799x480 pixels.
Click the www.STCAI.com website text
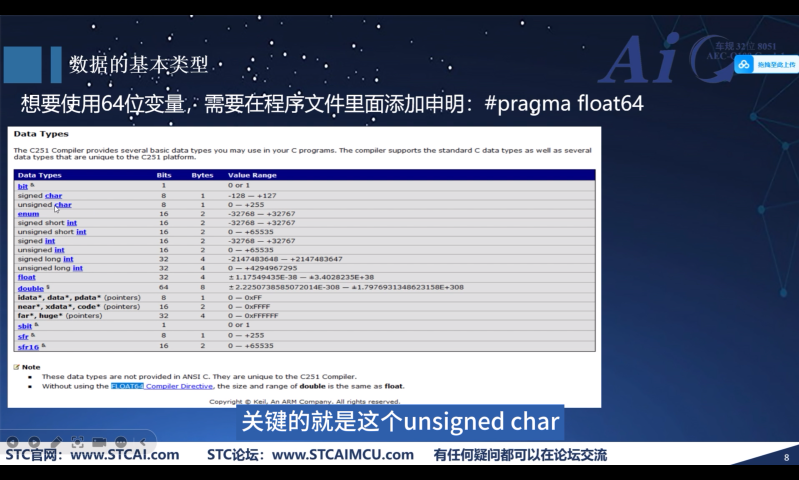[x=124, y=455]
